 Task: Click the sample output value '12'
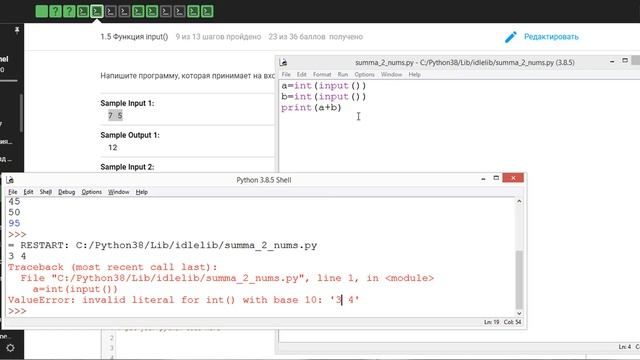point(113,147)
